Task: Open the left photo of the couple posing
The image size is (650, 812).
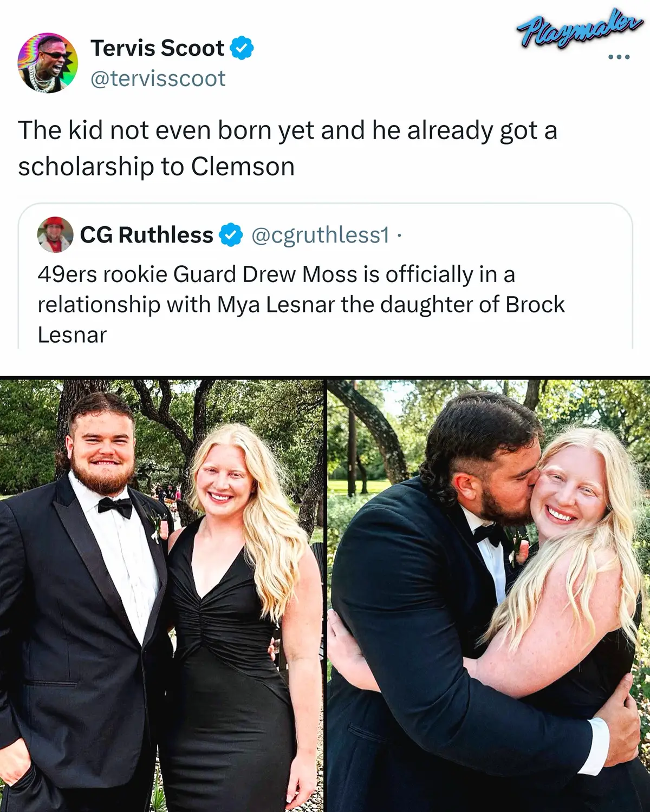Action: pyautogui.click(x=161, y=594)
